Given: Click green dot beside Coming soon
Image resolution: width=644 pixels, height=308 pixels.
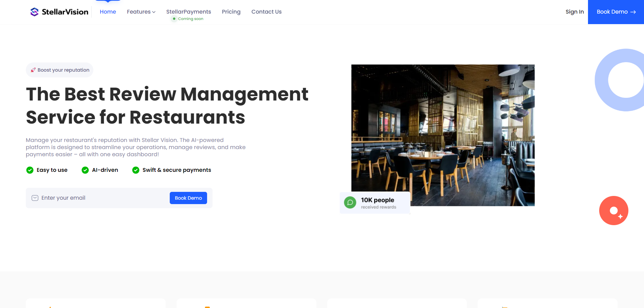Looking at the screenshot, I should [174, 19].
